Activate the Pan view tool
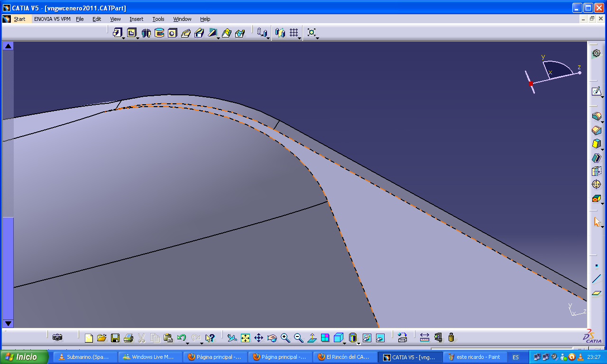 258,338
